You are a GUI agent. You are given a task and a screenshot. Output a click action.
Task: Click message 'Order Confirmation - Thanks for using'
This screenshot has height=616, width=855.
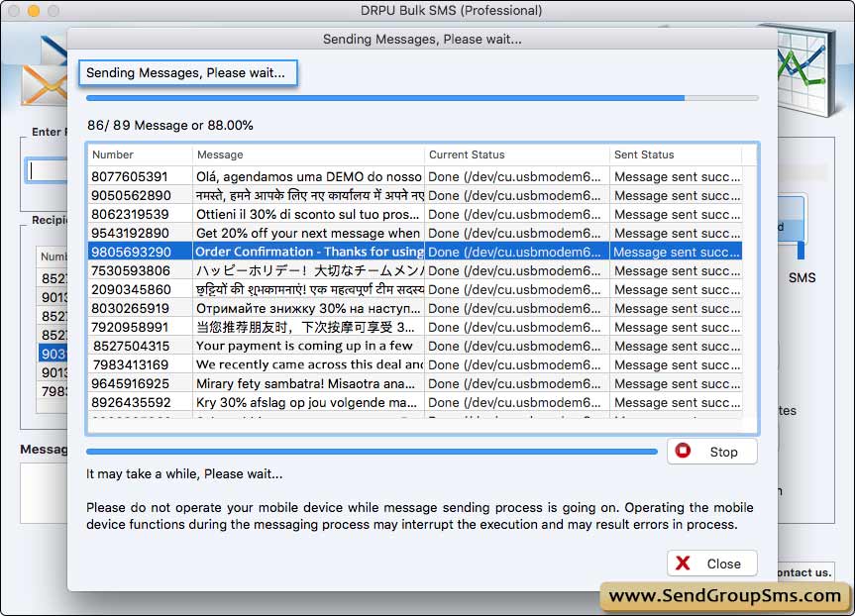click(x=309, y=252)
